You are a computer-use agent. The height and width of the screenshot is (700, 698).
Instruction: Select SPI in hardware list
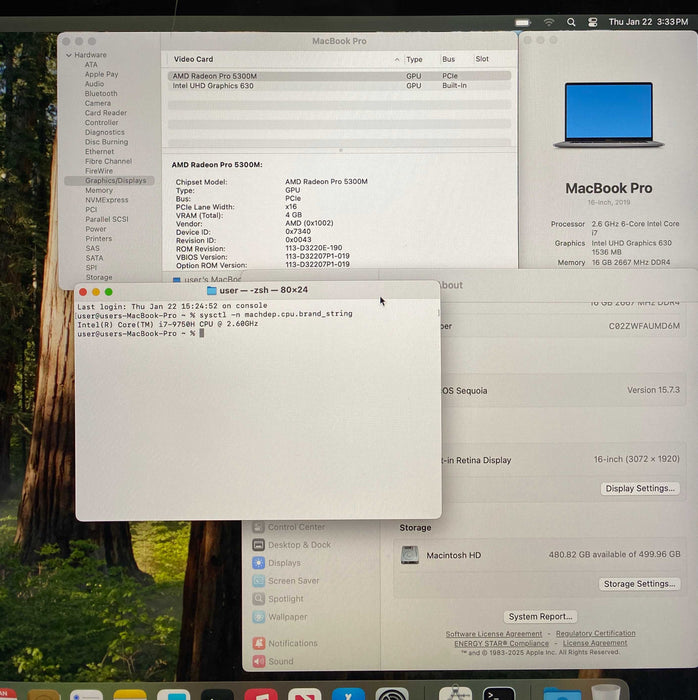[91, 267]
